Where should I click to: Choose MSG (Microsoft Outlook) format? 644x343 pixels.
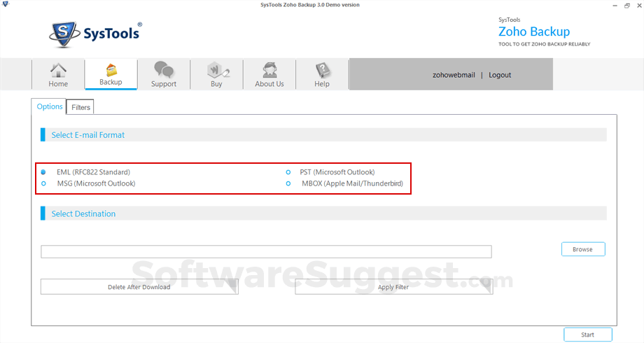coord(43,183)
